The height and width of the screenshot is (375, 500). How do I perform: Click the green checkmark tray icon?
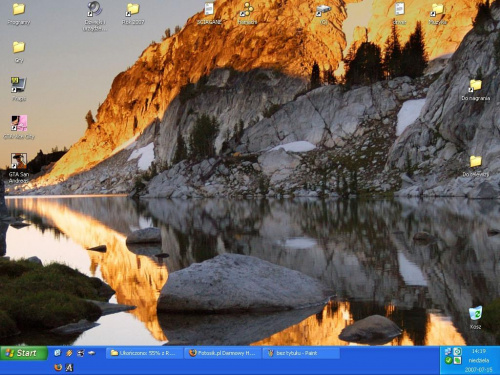tap(448, 360)
